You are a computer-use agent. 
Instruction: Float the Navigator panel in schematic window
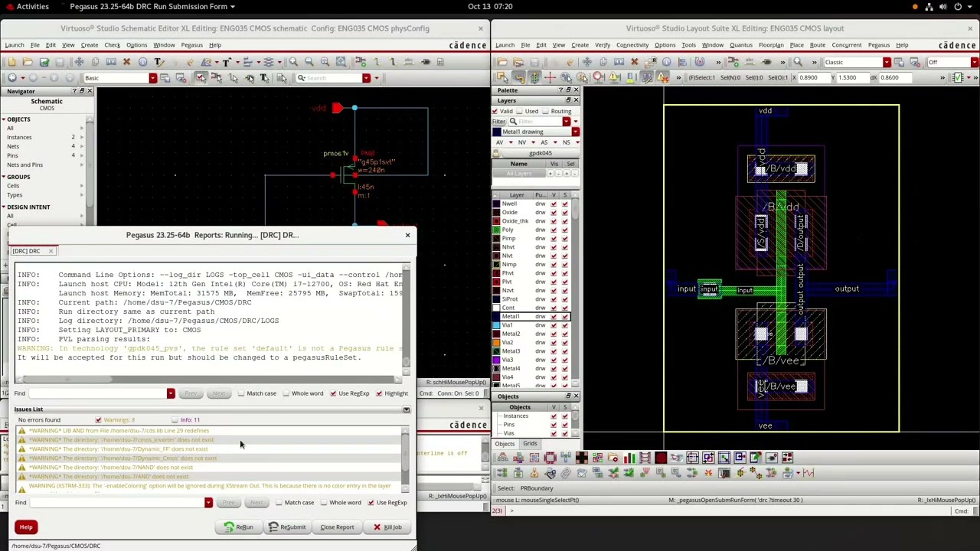tap(82, 91)
